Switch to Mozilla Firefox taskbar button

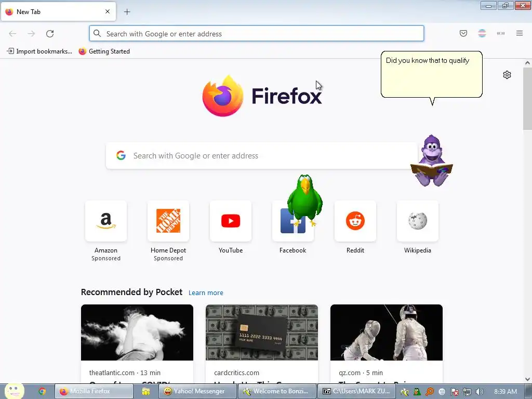pos(94,392)
